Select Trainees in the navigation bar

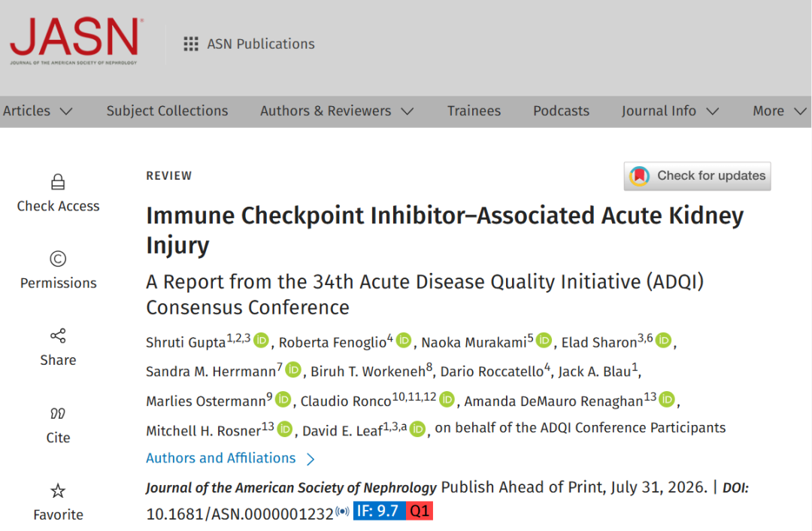[474, 111]
